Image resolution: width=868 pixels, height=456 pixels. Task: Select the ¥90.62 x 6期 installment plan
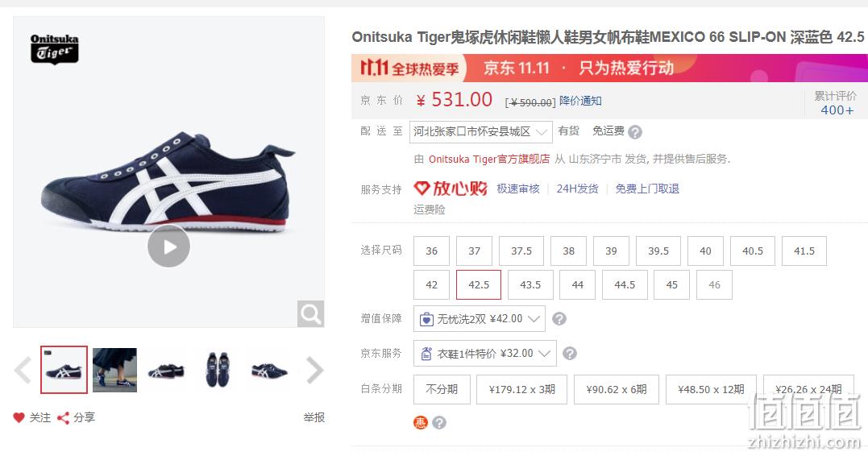[617, 390]
